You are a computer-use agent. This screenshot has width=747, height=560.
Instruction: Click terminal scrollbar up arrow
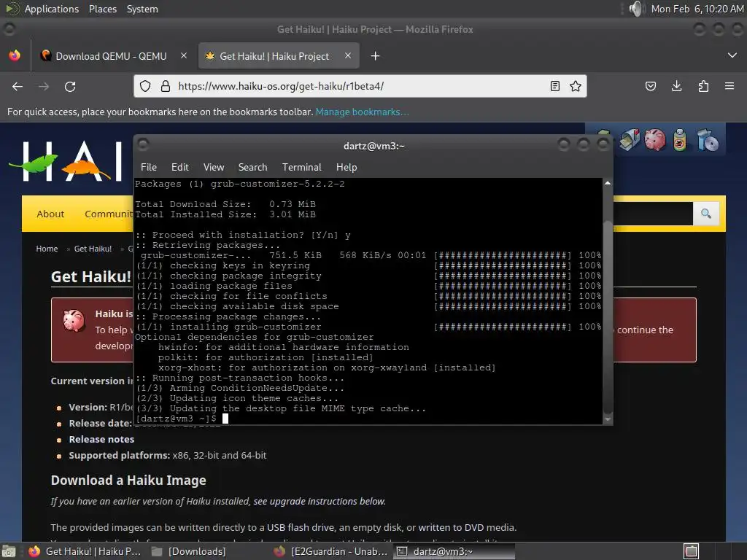click(x=608, y=183)
